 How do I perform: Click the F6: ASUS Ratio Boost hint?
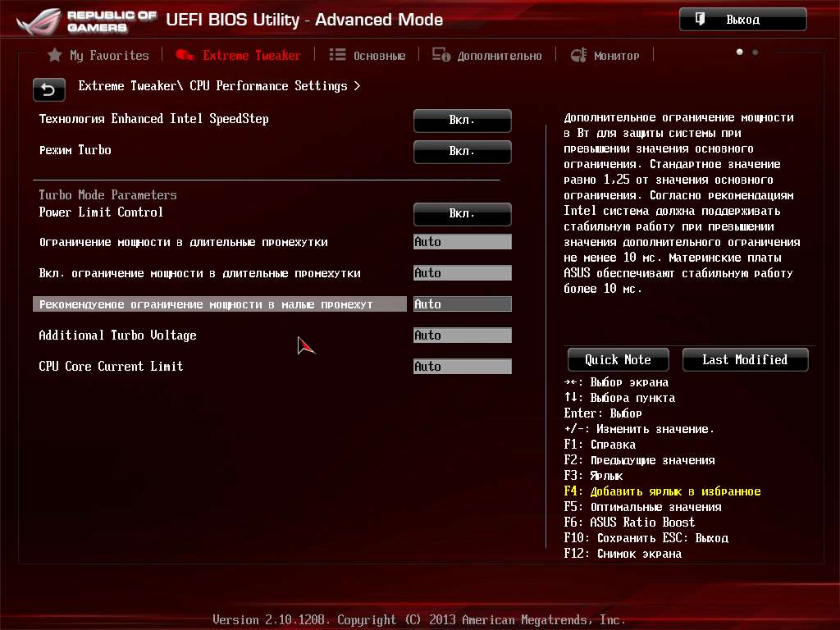[x=629, y=523]
